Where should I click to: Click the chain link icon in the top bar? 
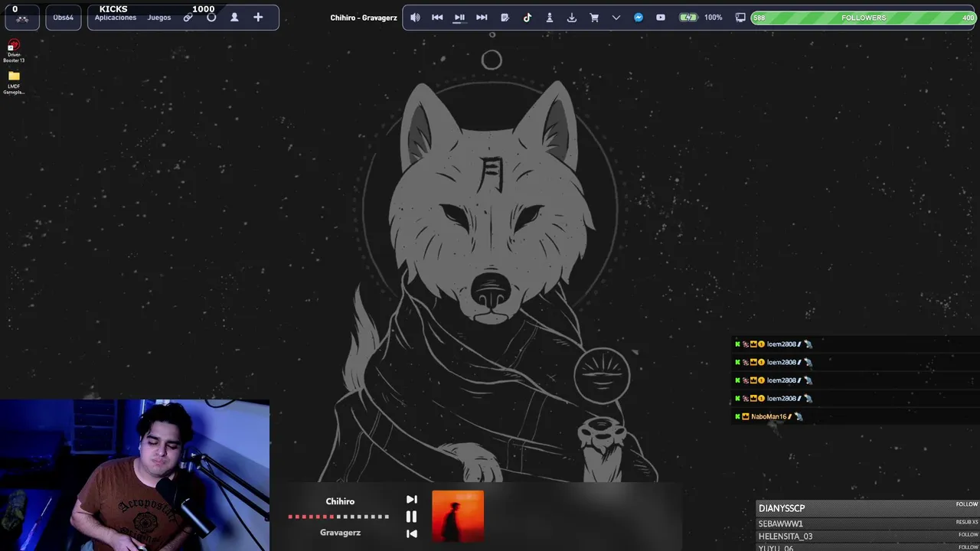pos(188,18)
